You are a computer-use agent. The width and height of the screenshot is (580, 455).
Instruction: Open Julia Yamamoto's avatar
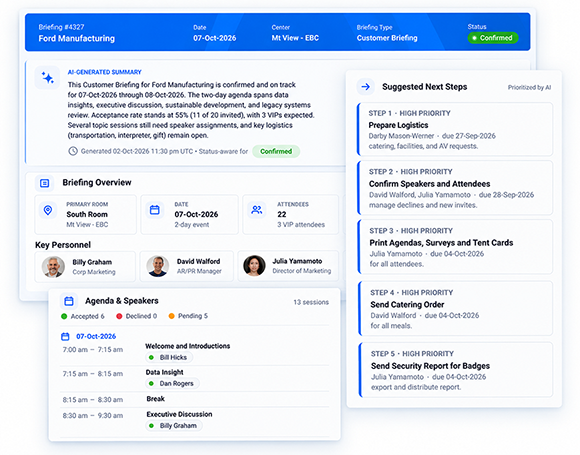(x=254, y=266)
